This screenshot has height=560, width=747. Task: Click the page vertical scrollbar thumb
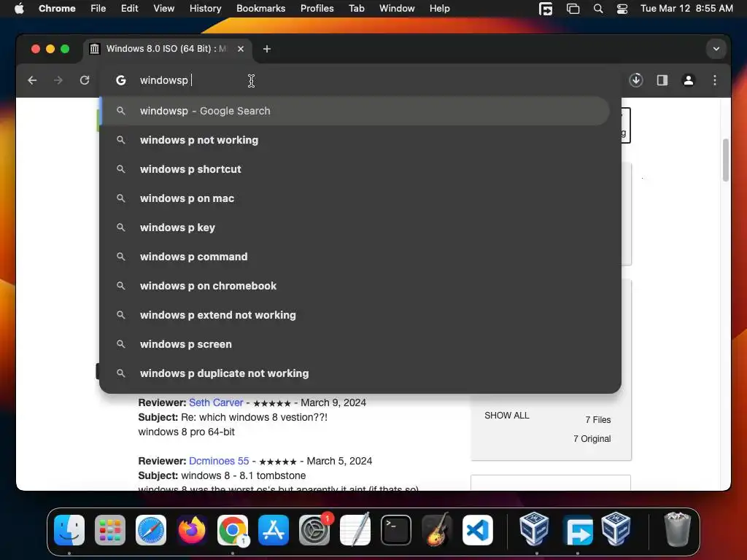pos(726,160)
